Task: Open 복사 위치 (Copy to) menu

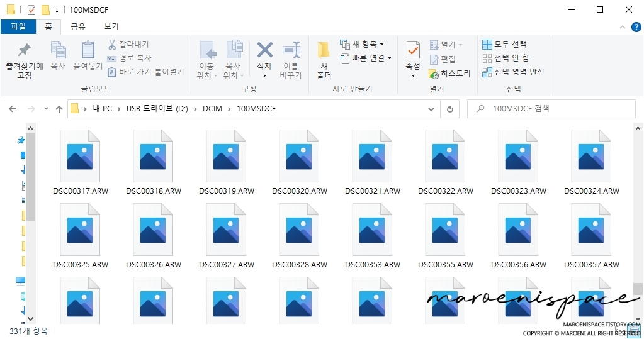Action: point(234,60)
